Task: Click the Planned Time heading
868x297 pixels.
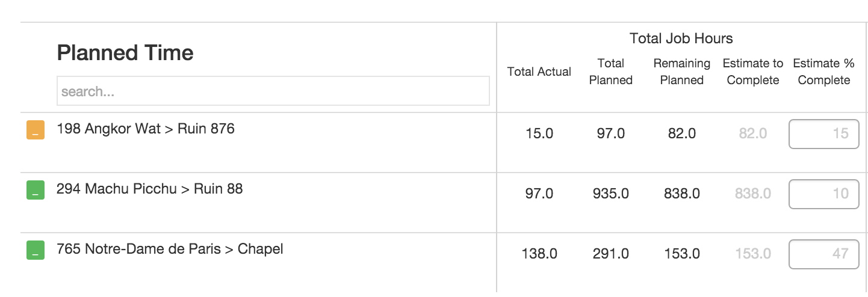Action: 125,53
